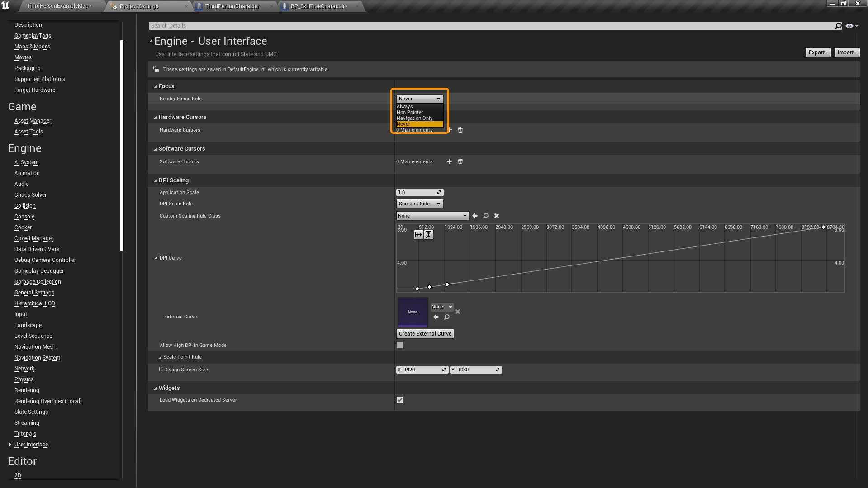Image resolution: width=868 pixels, height=488 pixels.
Task: Use selected asset arrow for External Curve
Action: click(436, 317)
